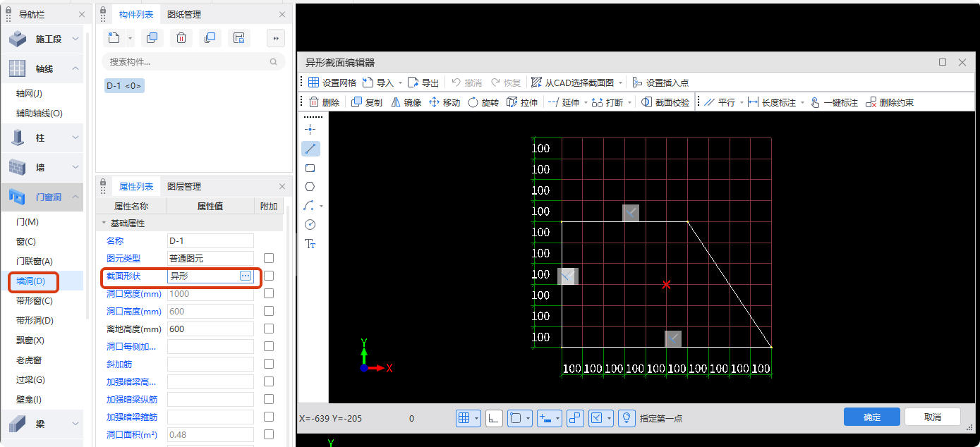This screenshot has height=447, width=980.
Task: Click the more tools chevron in 构件列表
Action: (x=276, y=38)
